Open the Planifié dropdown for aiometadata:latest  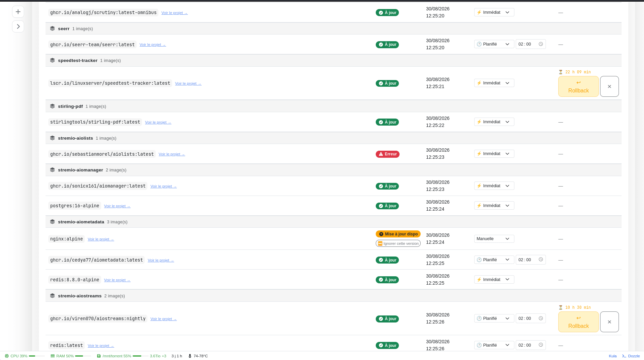494,260
